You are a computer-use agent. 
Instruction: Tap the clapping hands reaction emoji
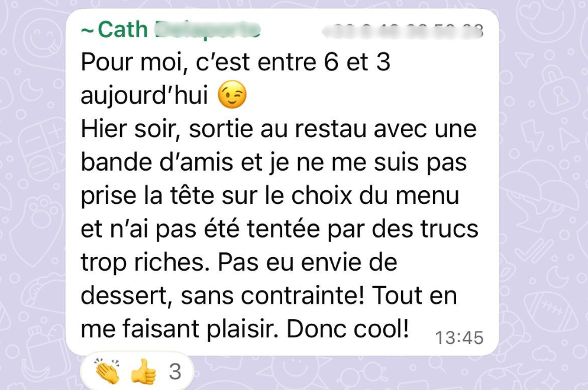(x=107, y=371)
